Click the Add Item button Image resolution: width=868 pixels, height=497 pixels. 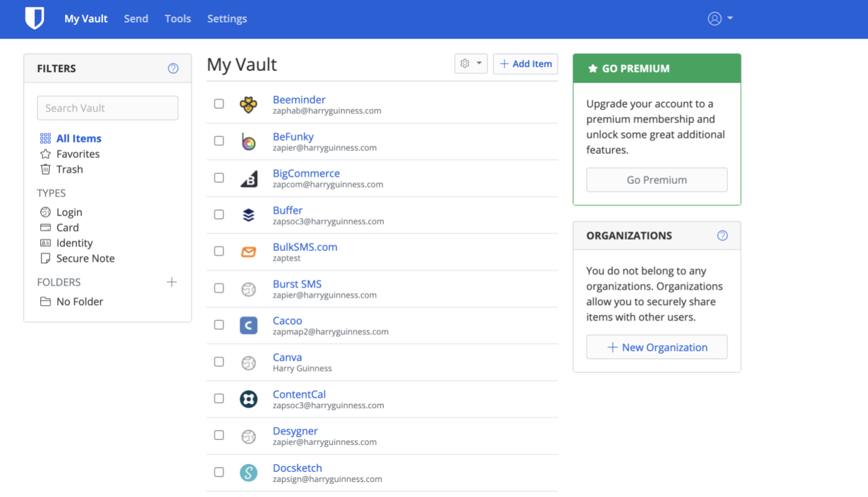pos(526,63)
